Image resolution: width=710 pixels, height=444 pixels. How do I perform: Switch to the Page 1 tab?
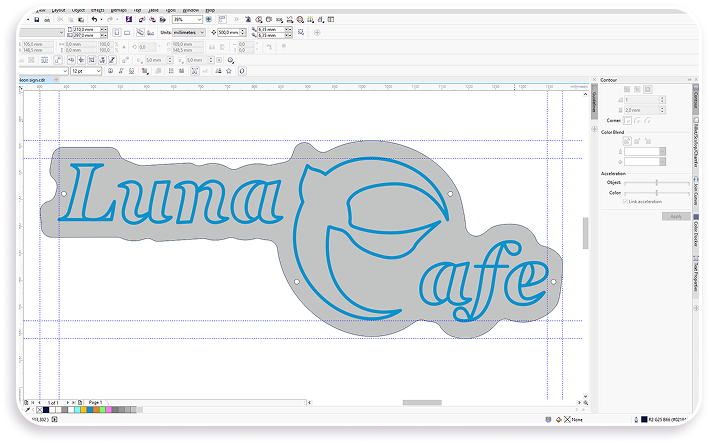tap(95, 402)
